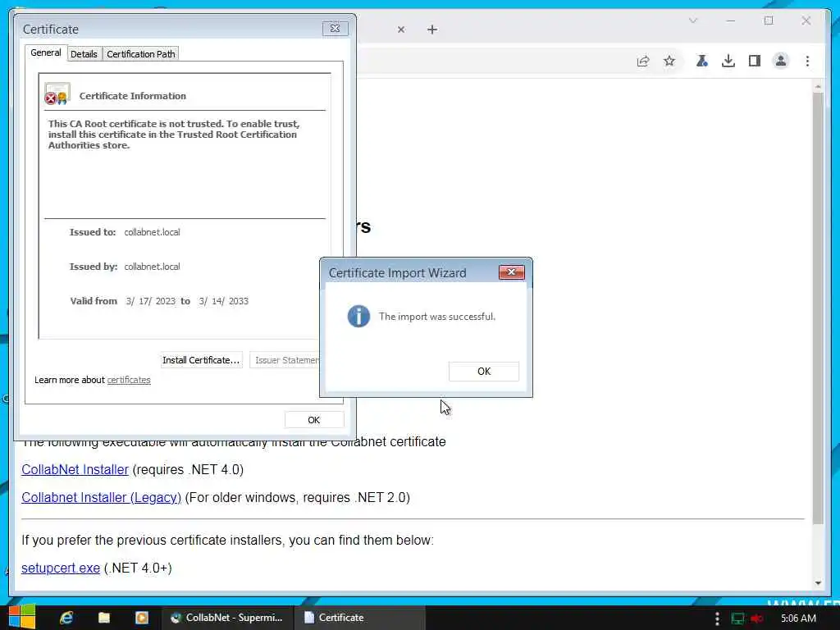Open the browser profile avatar

[781, 61]
